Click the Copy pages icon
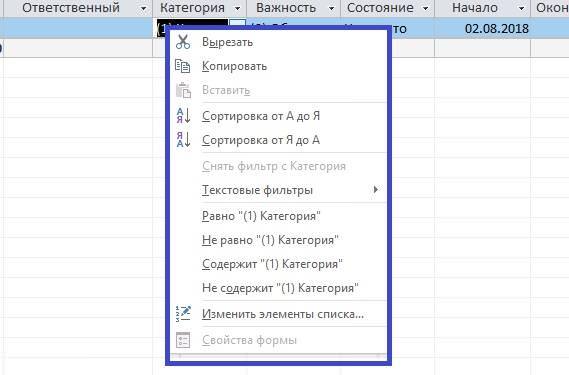Screen dimensions: 569x375 183,66
